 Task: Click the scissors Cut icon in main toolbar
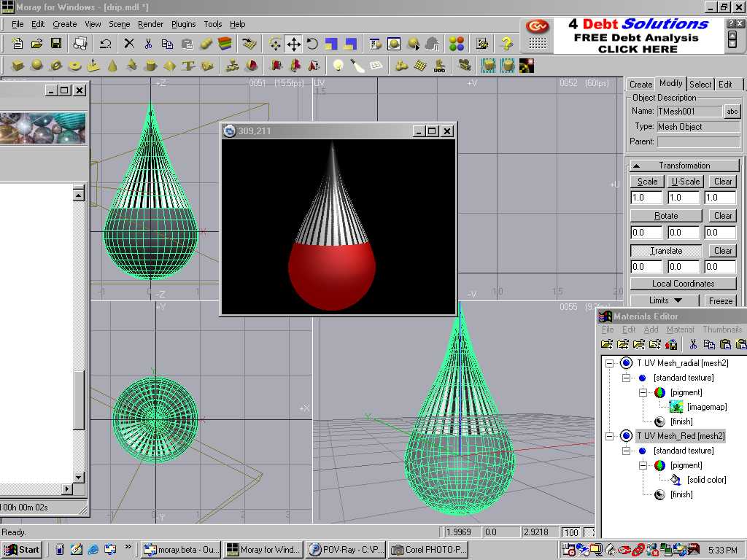point(148,44)
